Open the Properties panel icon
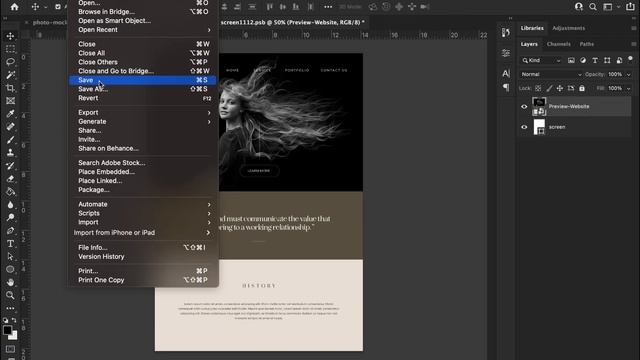This screenshot has width=640, height=360. click(506, 53)
